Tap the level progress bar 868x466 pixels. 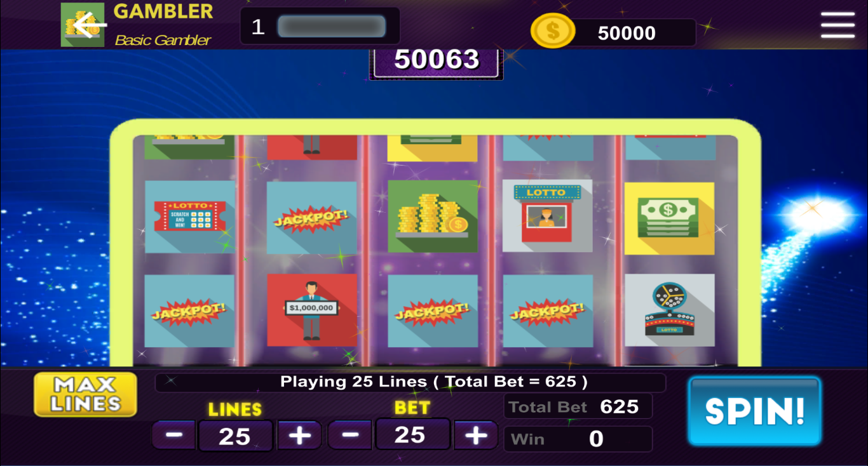(331, 27)
